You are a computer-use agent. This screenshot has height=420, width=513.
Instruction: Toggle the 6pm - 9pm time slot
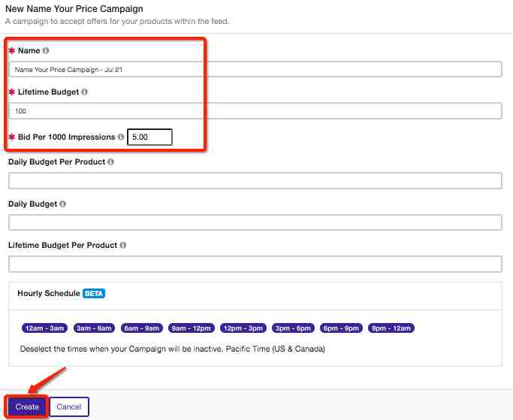coord(341,328)
